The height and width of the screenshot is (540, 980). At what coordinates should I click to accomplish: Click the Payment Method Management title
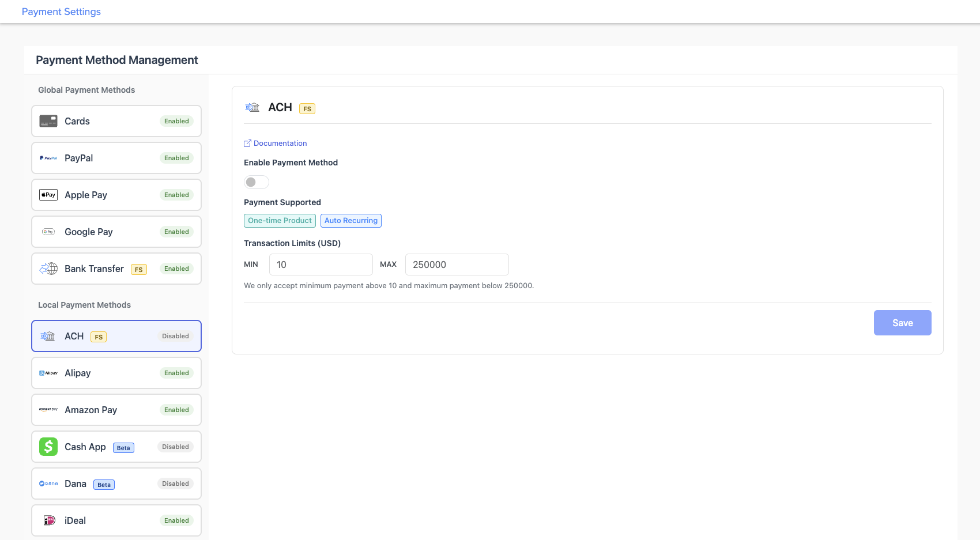117,60
